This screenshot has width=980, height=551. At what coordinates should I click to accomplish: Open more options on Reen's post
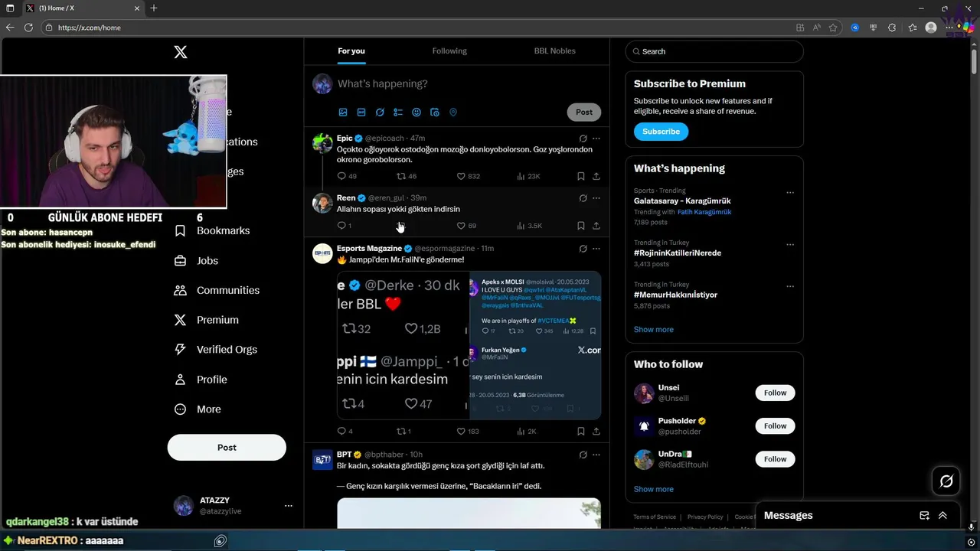(x=596, y=198)
